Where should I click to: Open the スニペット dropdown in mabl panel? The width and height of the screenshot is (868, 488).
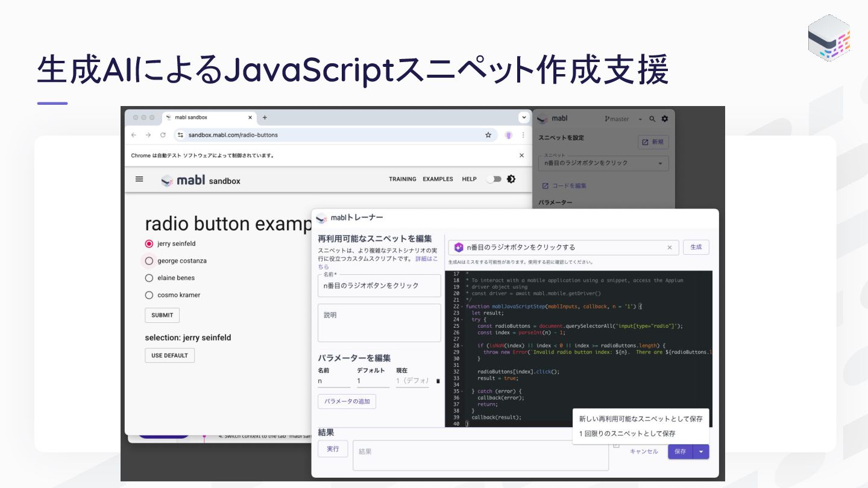pos(603,163)
